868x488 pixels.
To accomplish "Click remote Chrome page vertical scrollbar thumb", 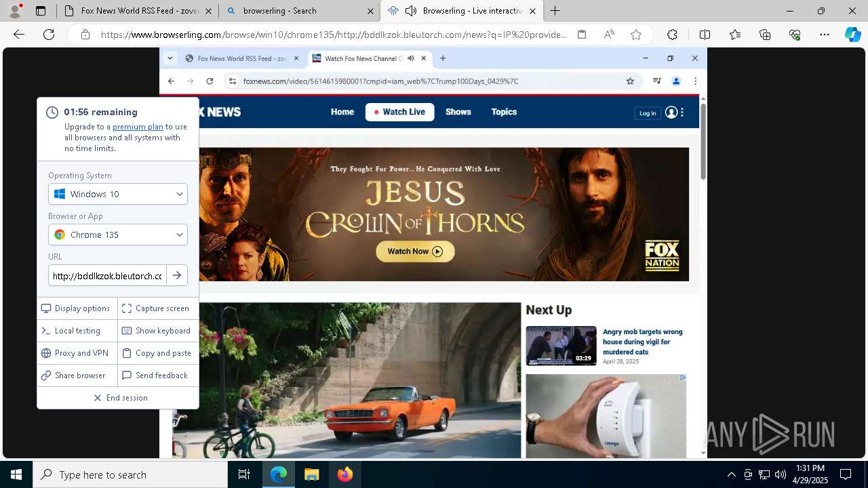I will click(703, 142).
